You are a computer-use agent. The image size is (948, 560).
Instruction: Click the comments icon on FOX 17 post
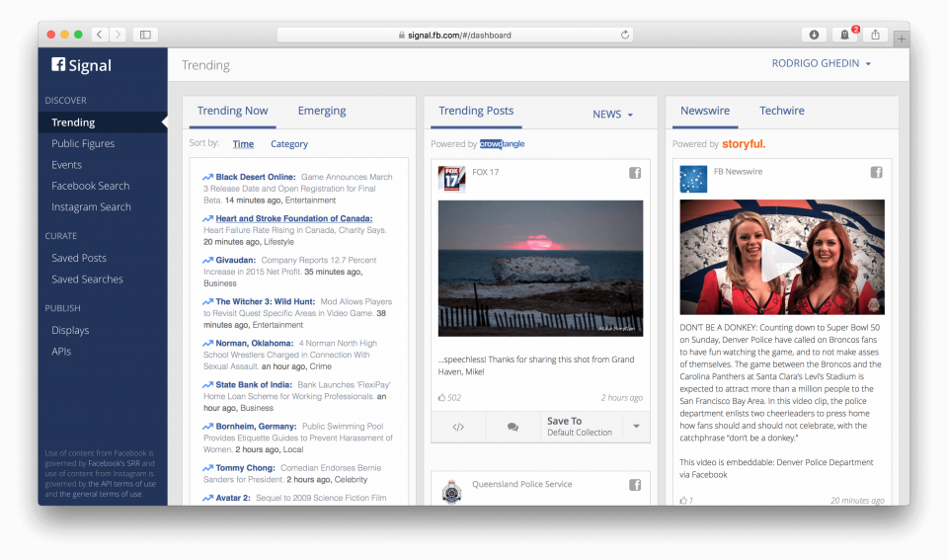(x=513, y=427)
